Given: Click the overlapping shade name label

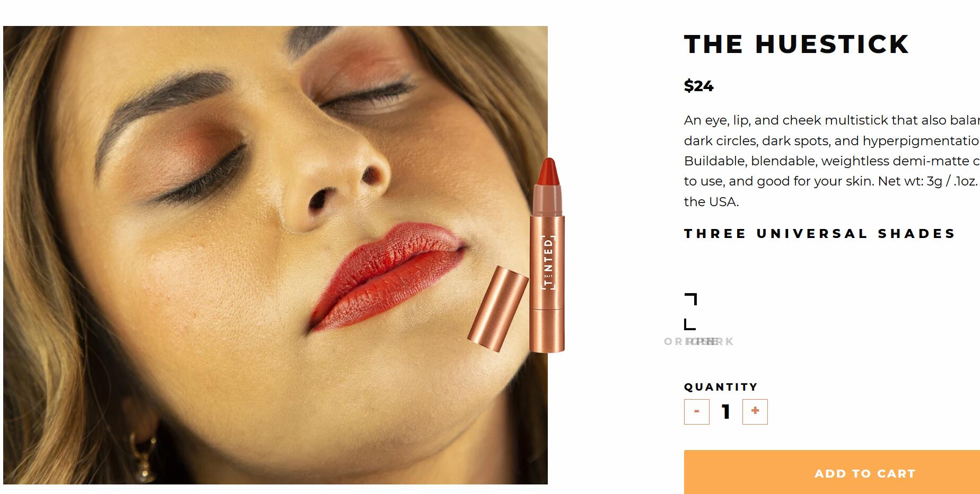Looking at the screenshot, I should click(x=699, y=341).
